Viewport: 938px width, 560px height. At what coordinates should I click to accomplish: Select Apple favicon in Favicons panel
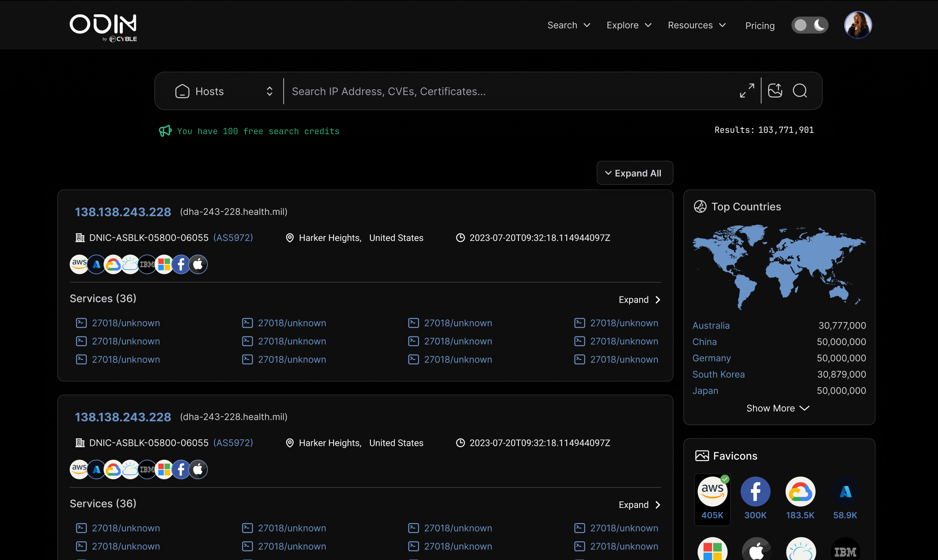click(756, 550)
